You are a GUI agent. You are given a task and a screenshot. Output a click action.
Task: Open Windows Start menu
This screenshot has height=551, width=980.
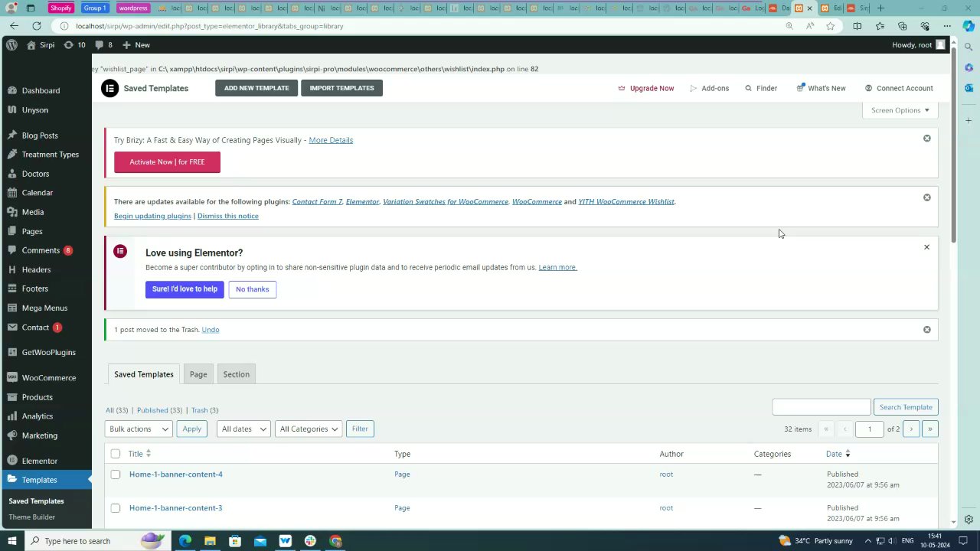12,541
